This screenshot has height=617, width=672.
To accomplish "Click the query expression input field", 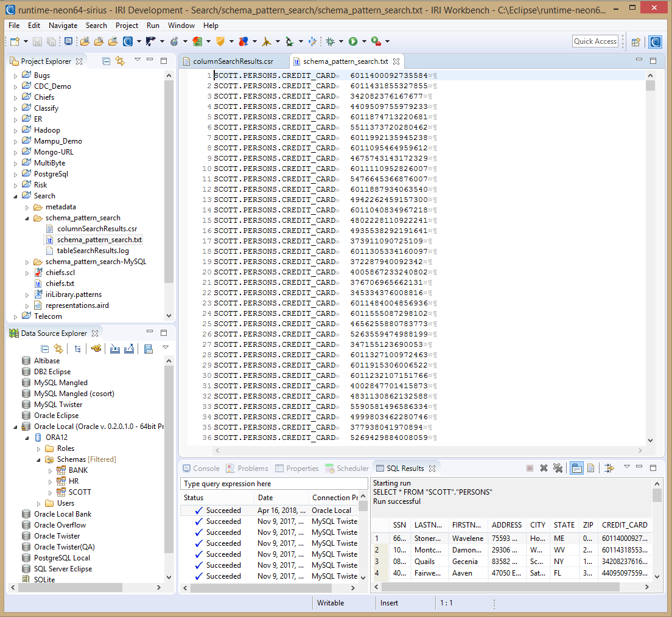I will click(x=274, y=483).
